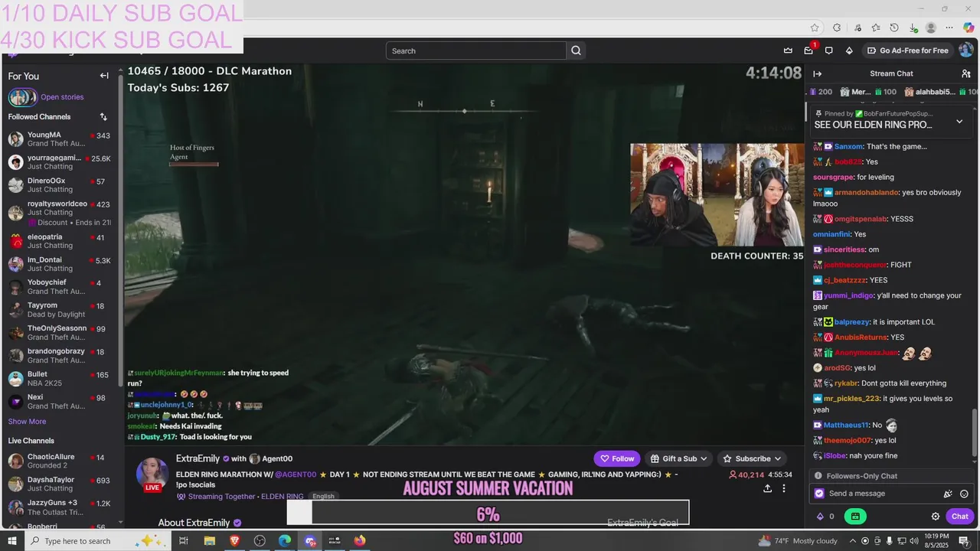Launch Copilot from browser toolbar
Image resolution: width=980 pixels, height=551 pixels.
point(969,28)
